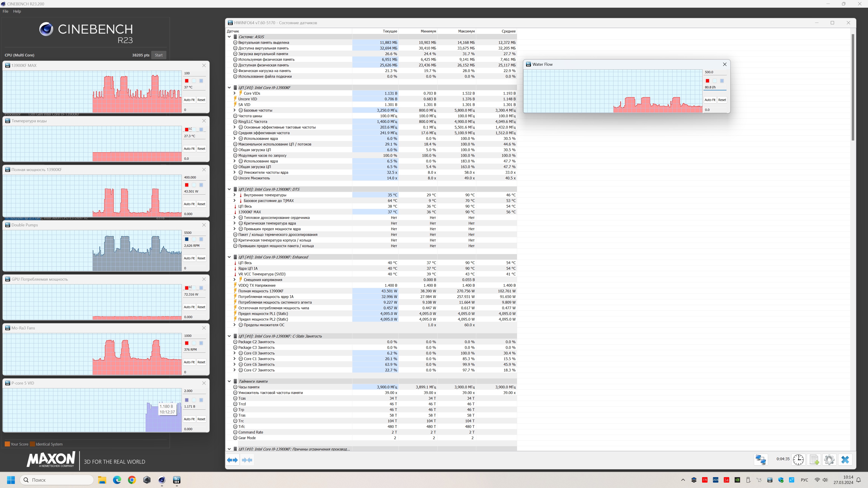Expand the Core C0 Занятость row
868x488 pixels.
click(235, 353)
